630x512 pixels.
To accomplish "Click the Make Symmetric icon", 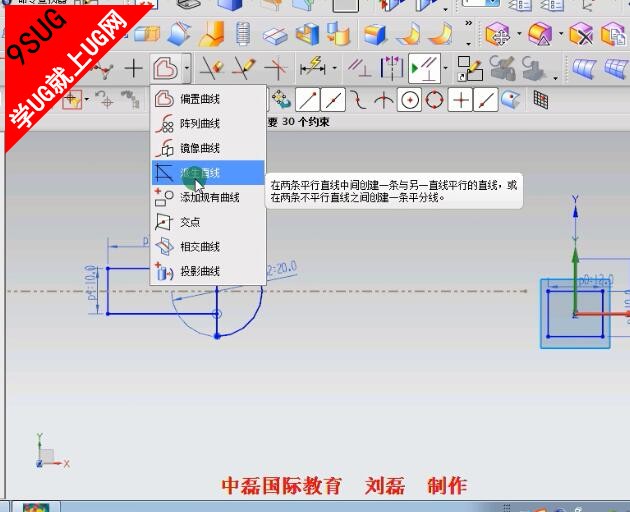I will coord(391,68).
